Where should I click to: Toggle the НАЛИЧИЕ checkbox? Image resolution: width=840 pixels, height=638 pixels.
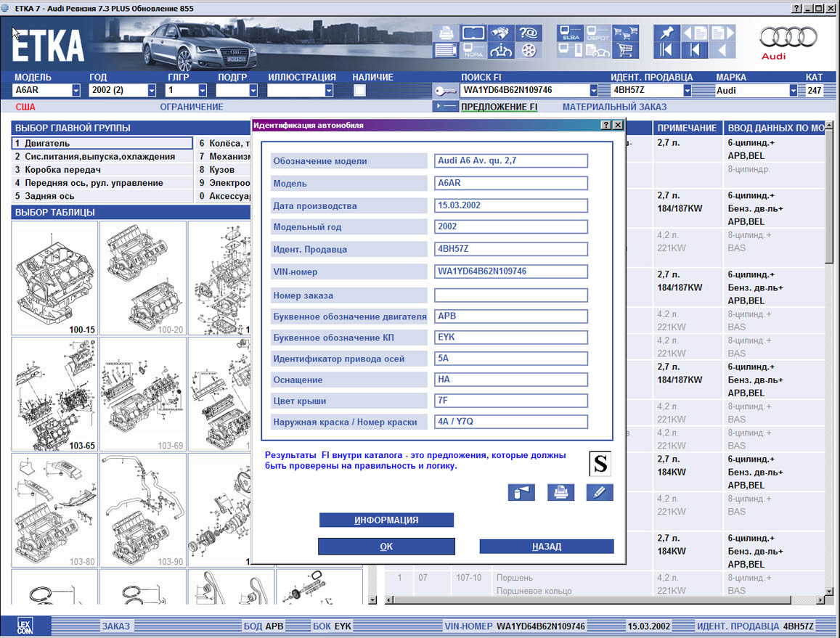click(x=359, y=91)
